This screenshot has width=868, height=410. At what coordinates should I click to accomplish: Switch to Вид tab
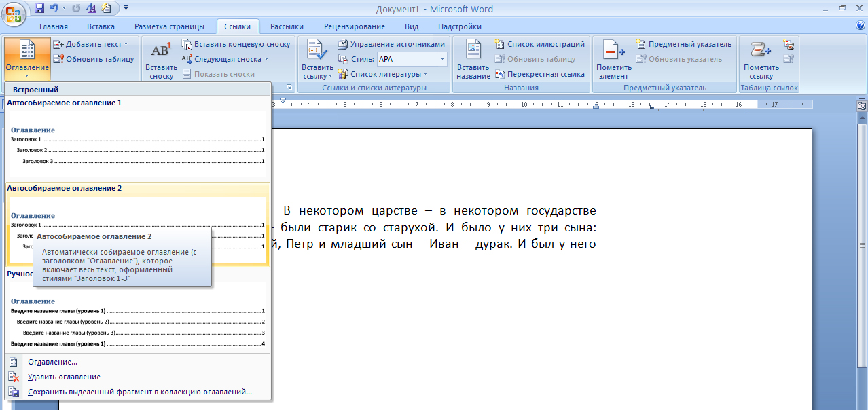(x=412, y=26)
